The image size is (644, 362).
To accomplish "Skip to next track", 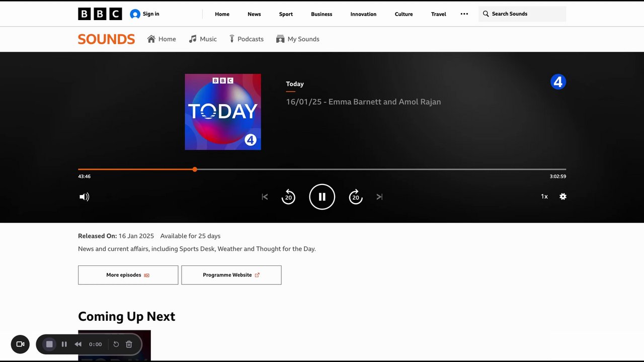I will point(379,197).
